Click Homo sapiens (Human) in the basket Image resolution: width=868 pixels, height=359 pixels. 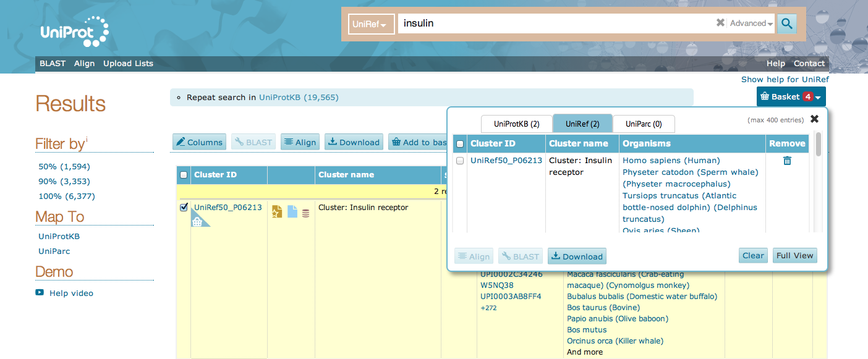click(671, 161)
